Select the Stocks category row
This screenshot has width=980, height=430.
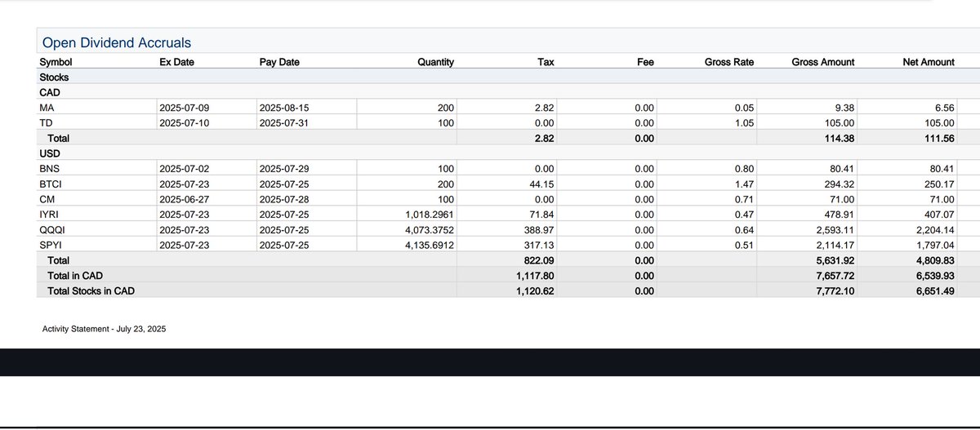[x=508, y=78]
